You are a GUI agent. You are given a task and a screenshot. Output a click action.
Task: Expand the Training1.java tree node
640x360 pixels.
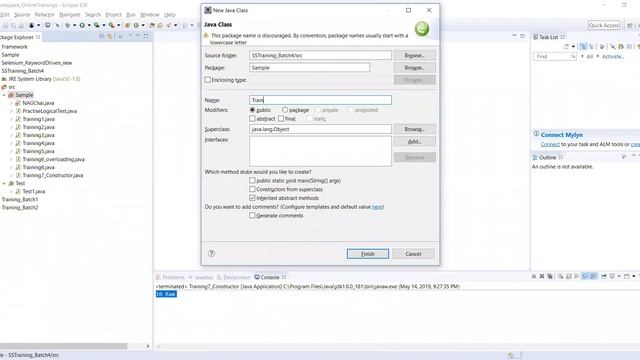click(x=11, y=119)
